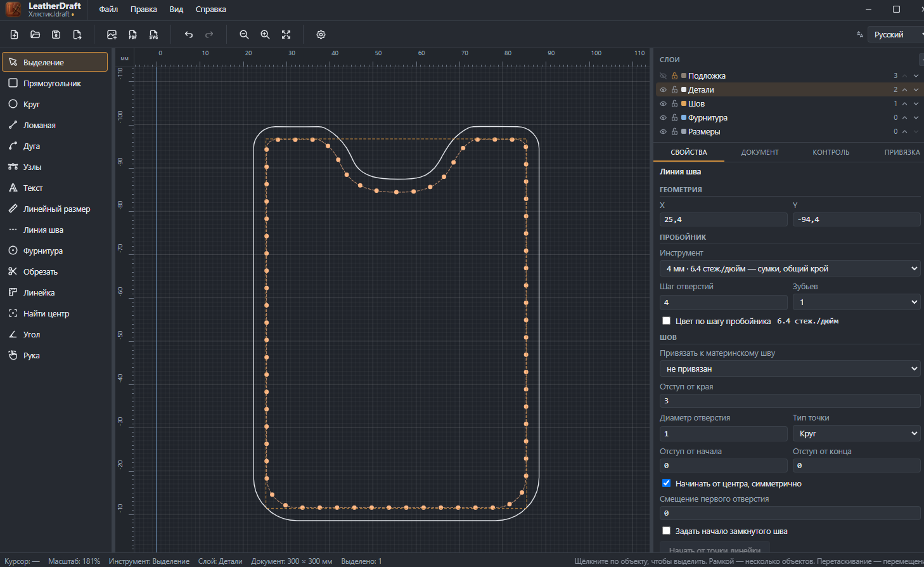Viewport: 924px width, 567px height.
Task: Open settings with the gear icon
Action: (321, 35)
